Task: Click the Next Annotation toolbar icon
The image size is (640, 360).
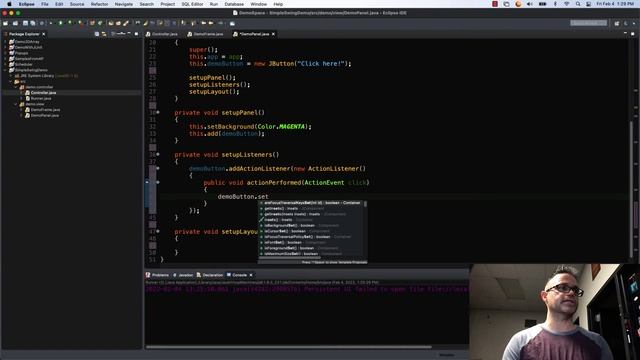Action: click(x=184, y=23)
